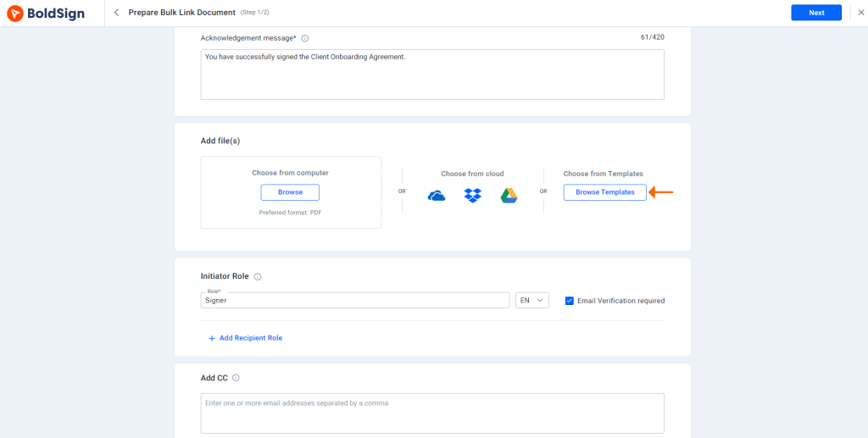Viewport: 868px width, 438px height.
Task: Click the file drop area for computer upload
Action: (292, 192)
